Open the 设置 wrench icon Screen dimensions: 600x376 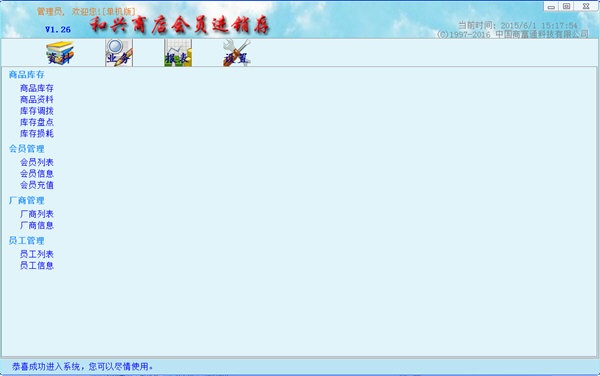[x=237, y=53]
